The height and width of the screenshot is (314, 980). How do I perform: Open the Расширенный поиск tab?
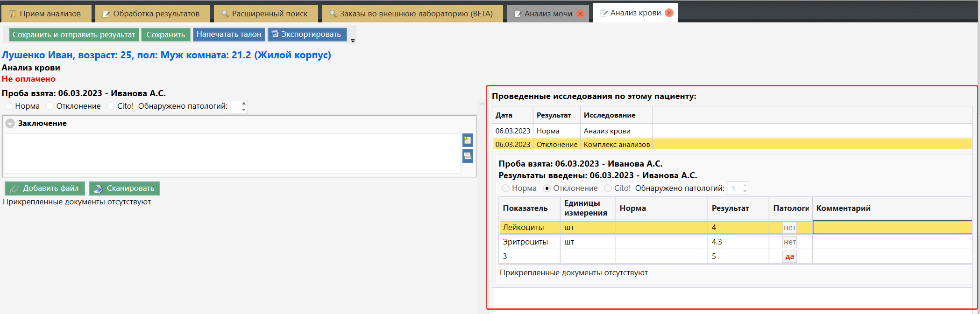coord(265,14)
